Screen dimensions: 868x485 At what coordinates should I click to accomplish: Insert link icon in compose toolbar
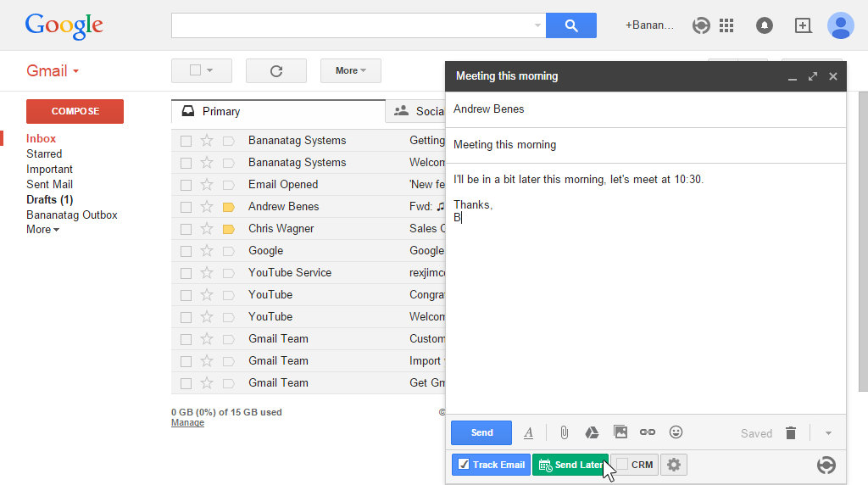coord(647,432)
